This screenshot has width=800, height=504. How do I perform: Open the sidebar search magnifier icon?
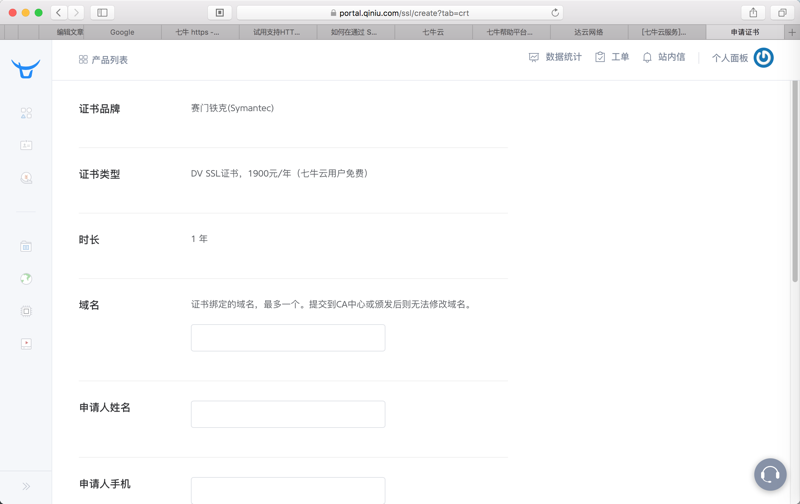(26, 178)
